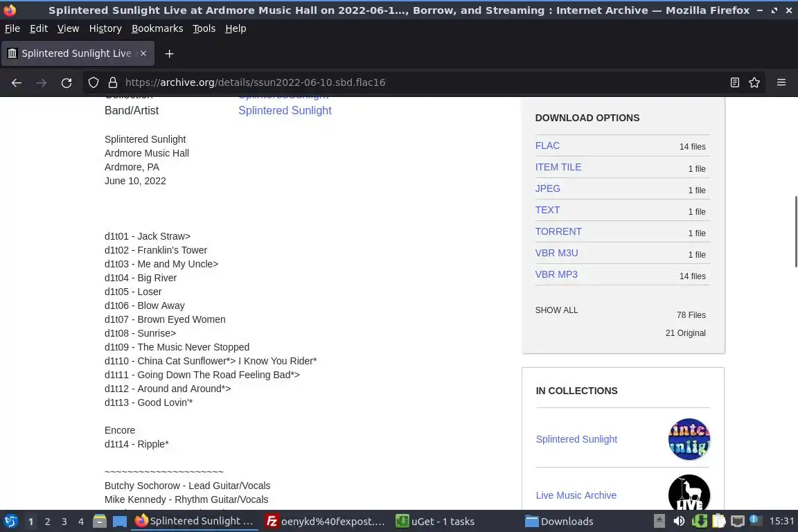The width and height of the screenshot is (798, 532).
Task: Download the TORRENT file
Action: 558,231
